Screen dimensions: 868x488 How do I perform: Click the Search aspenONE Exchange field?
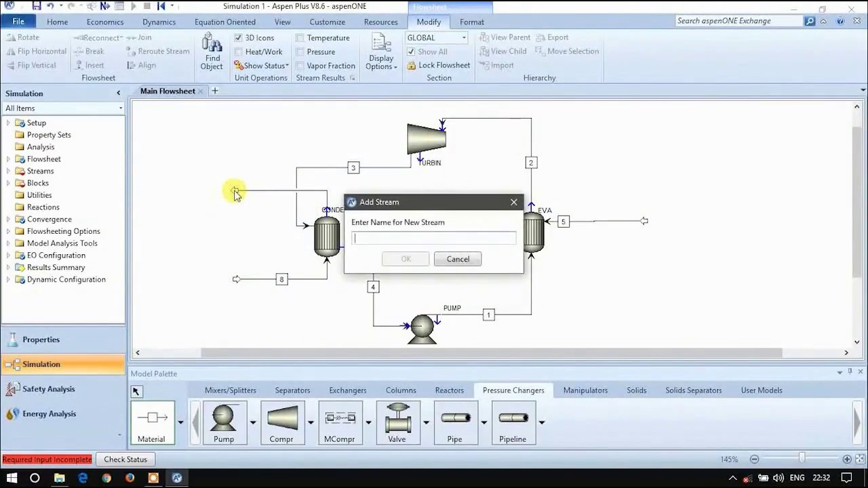[x=739, y=21]
